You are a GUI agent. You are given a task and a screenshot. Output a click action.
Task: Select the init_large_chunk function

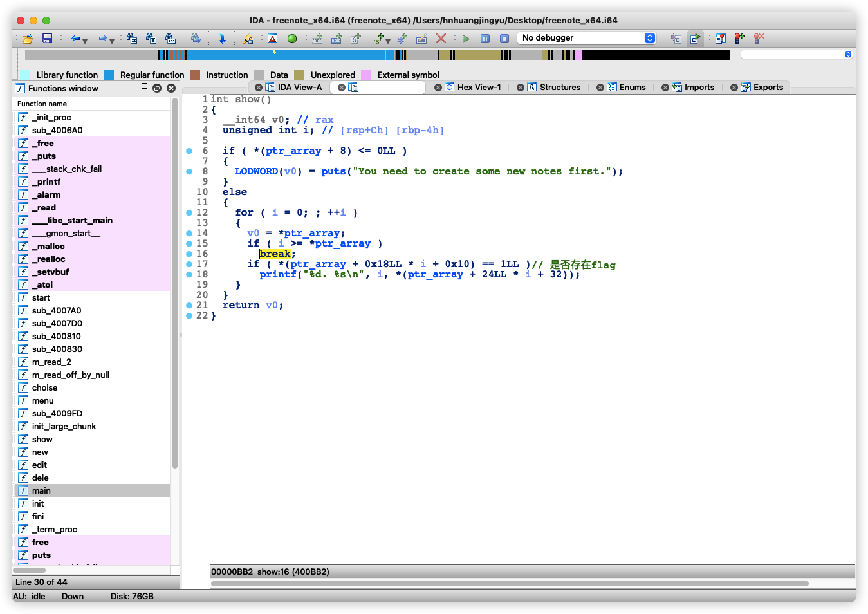pos(92,427)
